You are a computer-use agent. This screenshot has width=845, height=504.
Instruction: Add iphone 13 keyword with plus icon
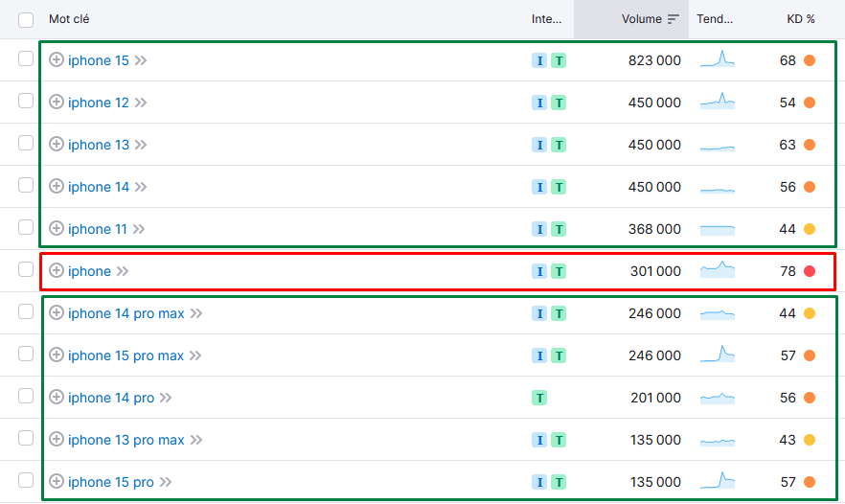(57, 144)
